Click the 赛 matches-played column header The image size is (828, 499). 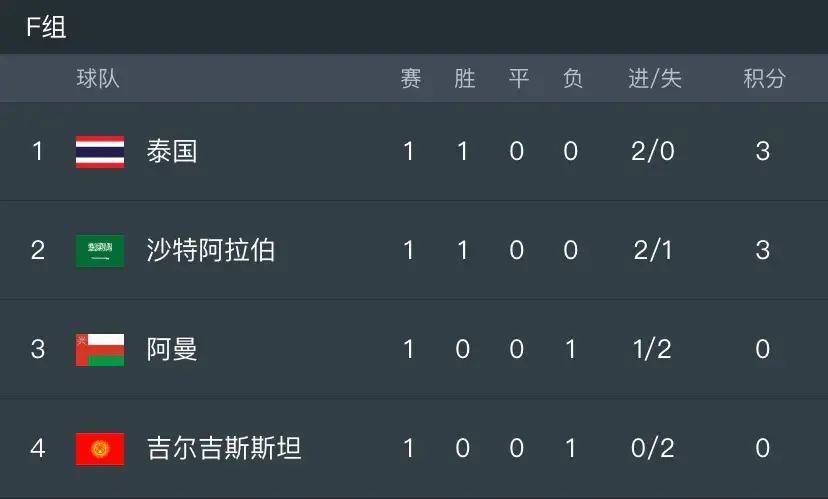click(x=410, y=79)
